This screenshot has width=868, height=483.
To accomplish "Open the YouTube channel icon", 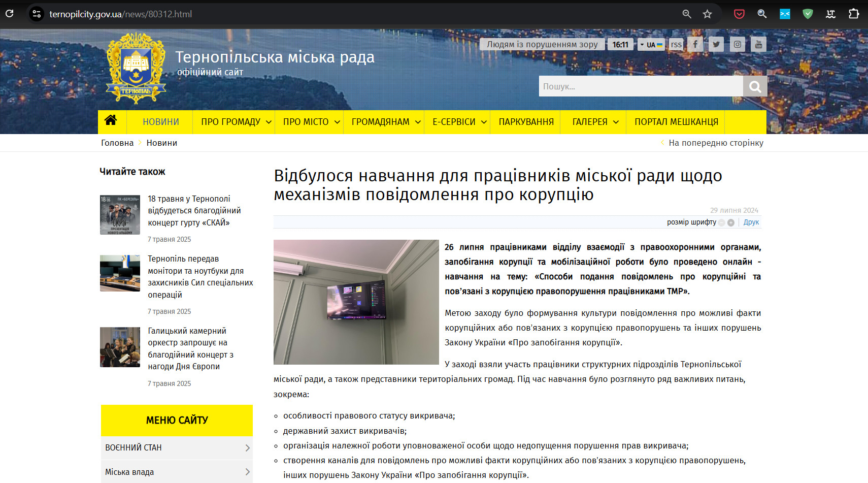I will (x=759, y=44).
